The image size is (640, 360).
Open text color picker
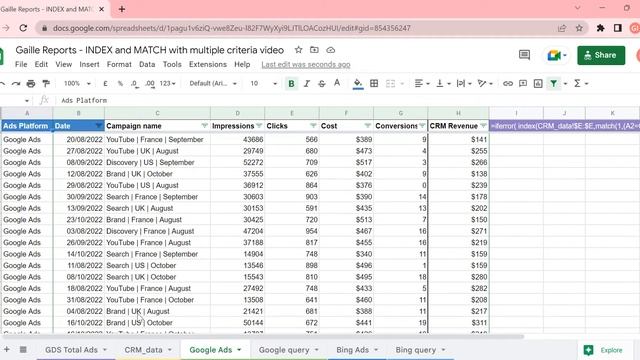point(337,83)
